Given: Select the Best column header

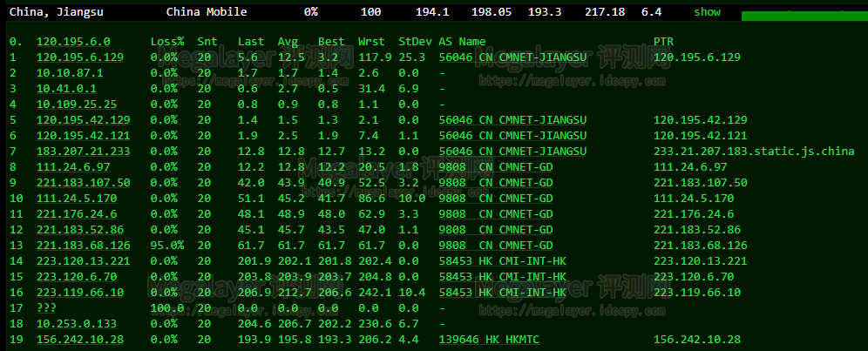Looking at the screenshot, I should (331, 42).
